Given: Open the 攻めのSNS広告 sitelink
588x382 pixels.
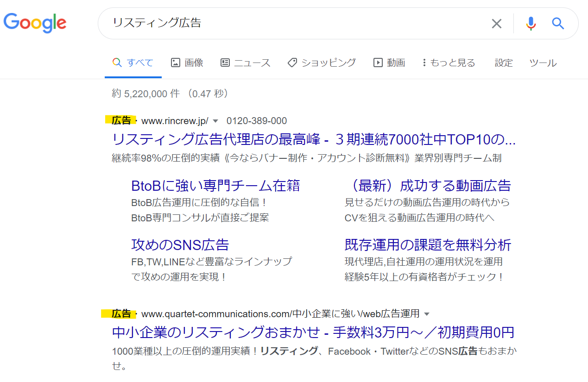Looking at the screenshot, I should [x=180, y=244].
